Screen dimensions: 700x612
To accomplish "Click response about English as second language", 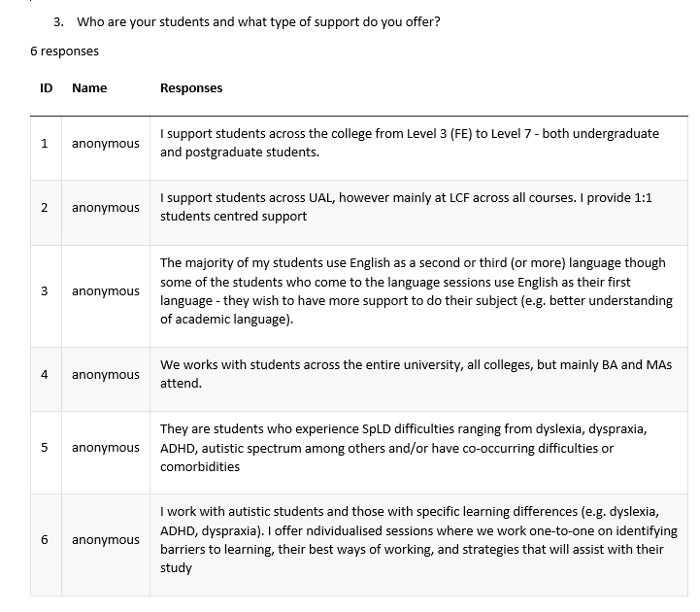I will (x=417, y=290).
